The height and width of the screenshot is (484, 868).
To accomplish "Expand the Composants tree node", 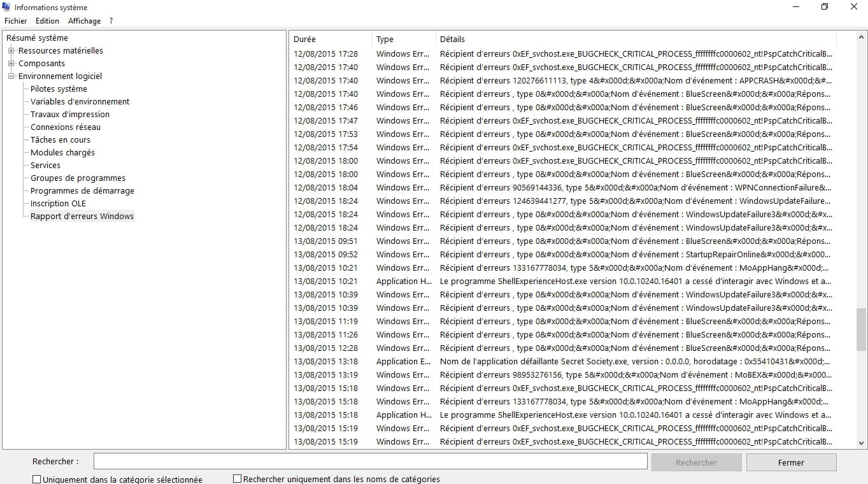I will [11, 64].
